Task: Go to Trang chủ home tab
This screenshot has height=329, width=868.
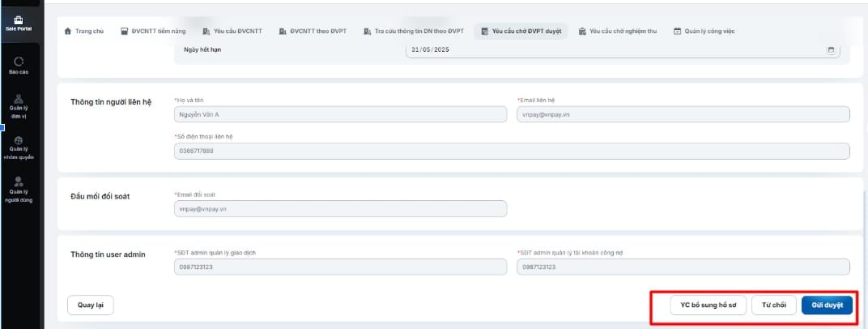Action: (x=83, y=31)
